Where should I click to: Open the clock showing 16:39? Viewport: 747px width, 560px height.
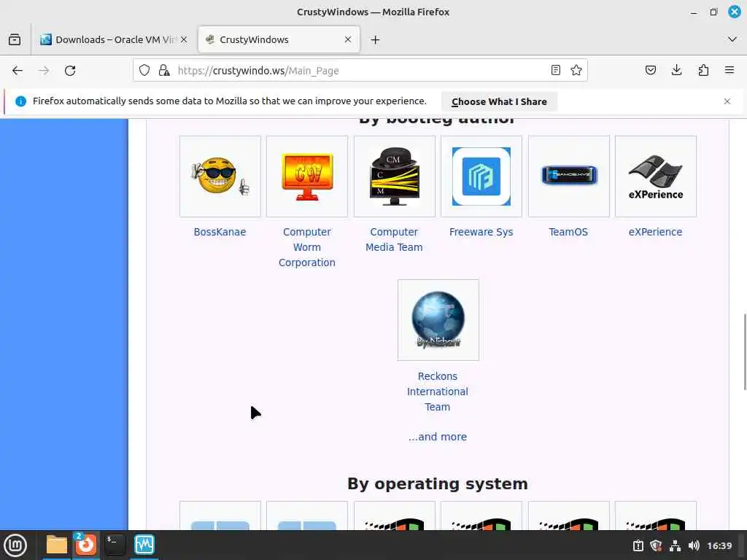719,545
